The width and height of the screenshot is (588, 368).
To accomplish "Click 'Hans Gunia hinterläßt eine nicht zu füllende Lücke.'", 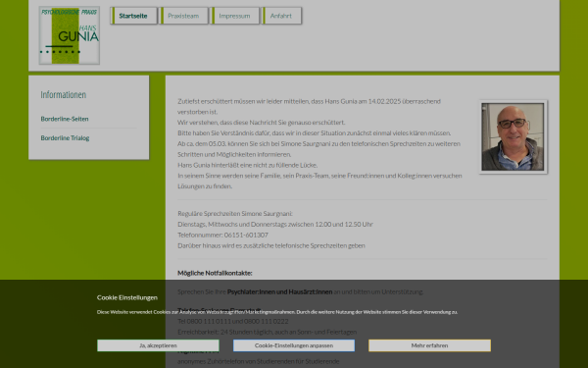I will point(248,165).
